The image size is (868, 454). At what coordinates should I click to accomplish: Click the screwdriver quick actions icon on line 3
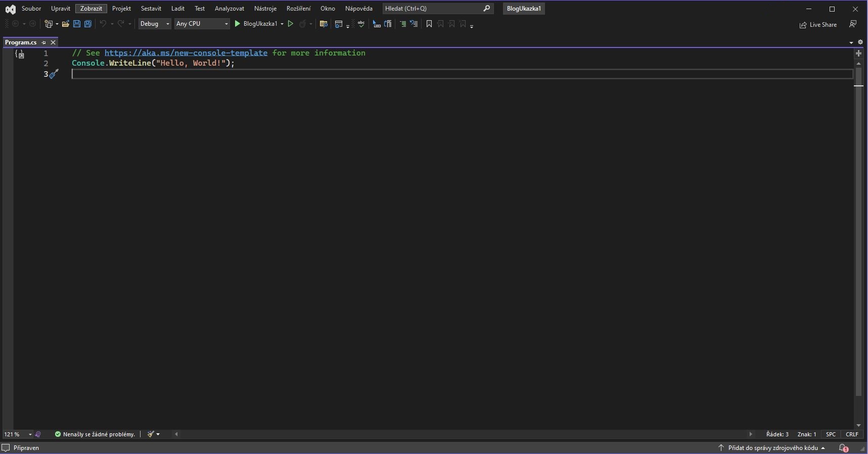point(54,74)
